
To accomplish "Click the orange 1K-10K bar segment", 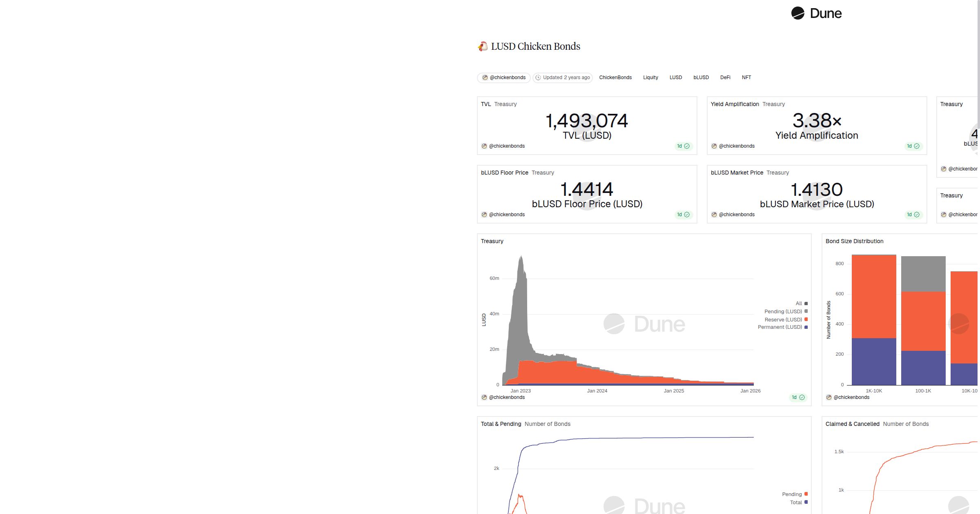I will [873, 297].
